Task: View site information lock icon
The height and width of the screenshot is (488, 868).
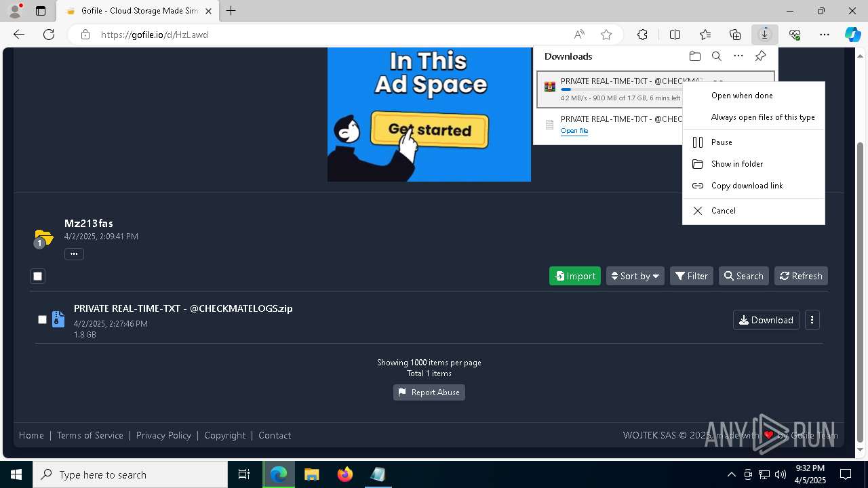Action: [85, 35]
